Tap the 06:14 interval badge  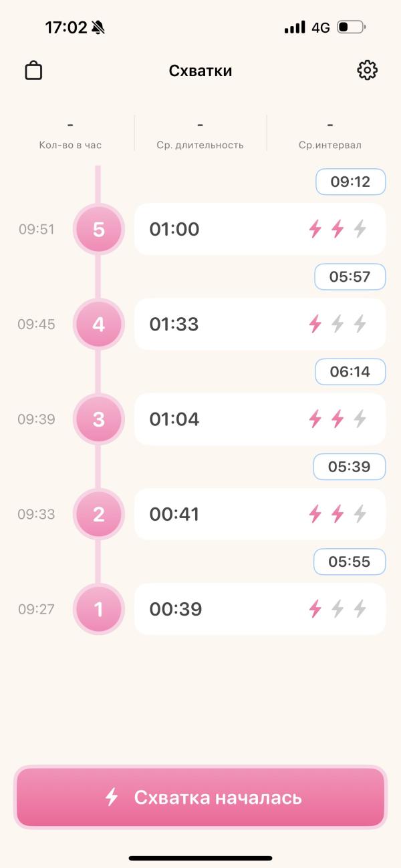(x=350, y=372)
